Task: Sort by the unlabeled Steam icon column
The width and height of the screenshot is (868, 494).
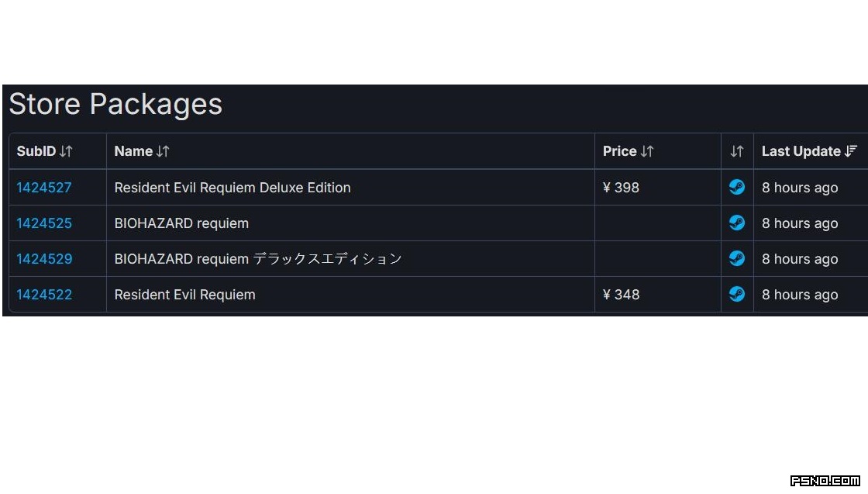Action: pos(736,151)
